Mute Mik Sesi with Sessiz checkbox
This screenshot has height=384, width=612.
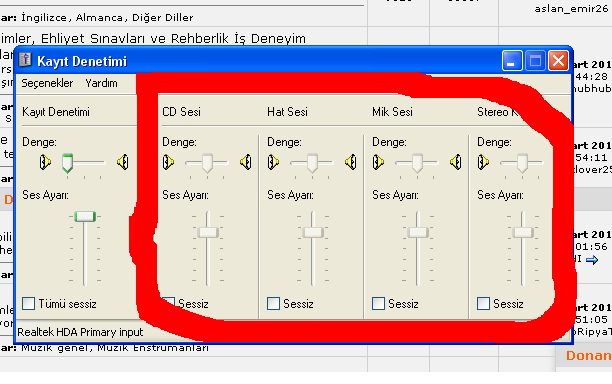click(378, 303)
